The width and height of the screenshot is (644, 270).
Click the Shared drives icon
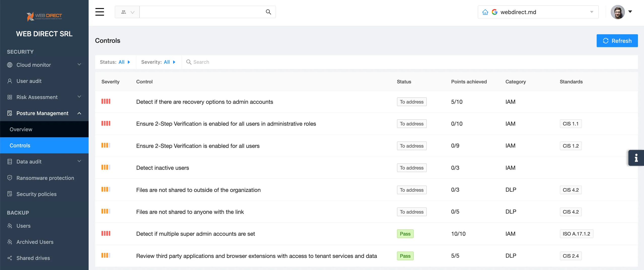coord(10,258)
